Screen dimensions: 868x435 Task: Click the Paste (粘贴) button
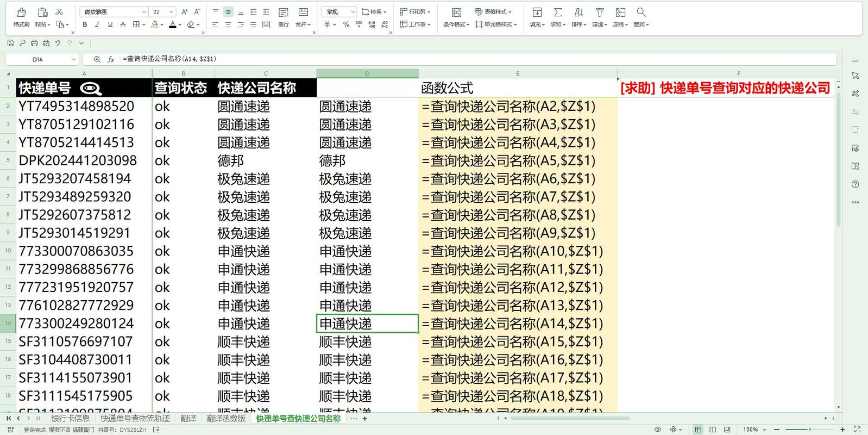click(x=42, y=17)
